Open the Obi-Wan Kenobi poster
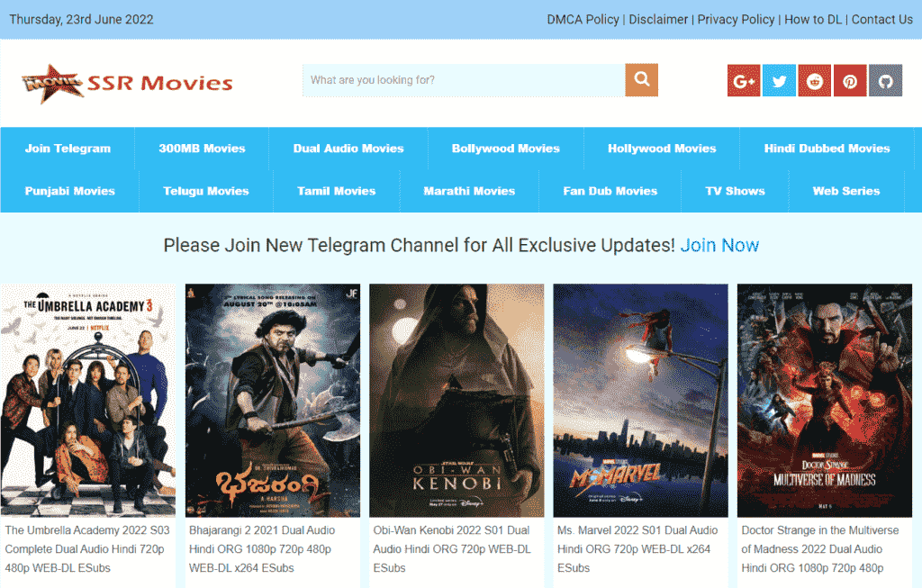The image size is (922, 588). coord(456,401)
